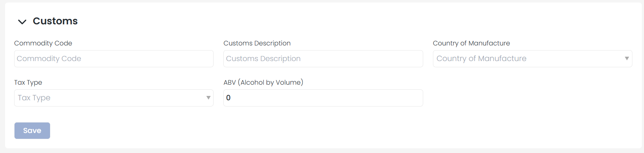Click the Commodity Code label
The image size is (644, 153).
[43, 43]
